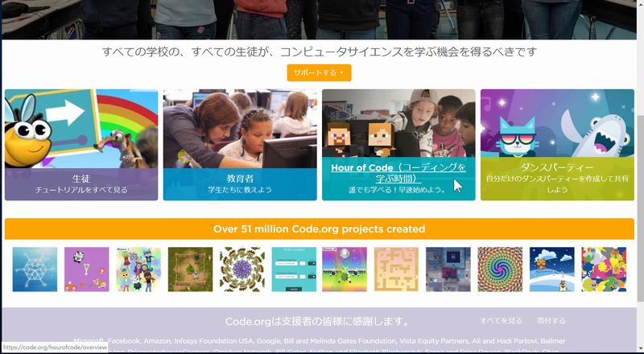Click the orange projects created banner
Screen dimensions: 644x354
pos(319,228)
